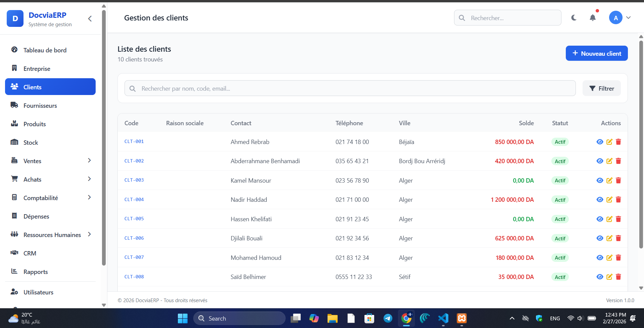Image resolution: width=644 pixels, height=328 pixels.
Task: Open the Tableau de bord page
Action: point(45,50)
